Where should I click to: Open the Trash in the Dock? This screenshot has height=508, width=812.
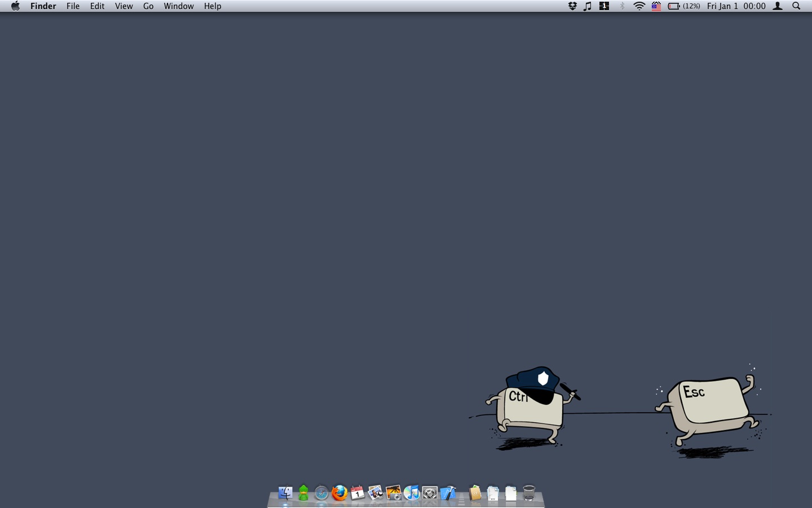tap(529, 493)
